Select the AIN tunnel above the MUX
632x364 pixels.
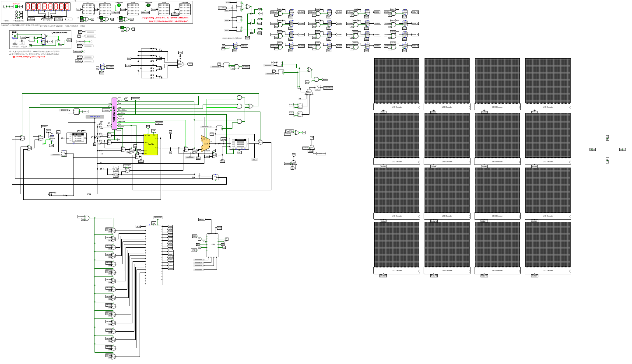tap(180, 52)
